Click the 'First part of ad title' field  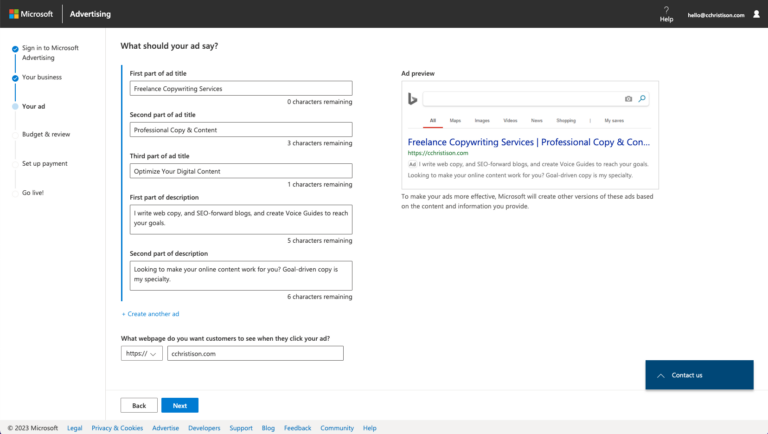241,89
